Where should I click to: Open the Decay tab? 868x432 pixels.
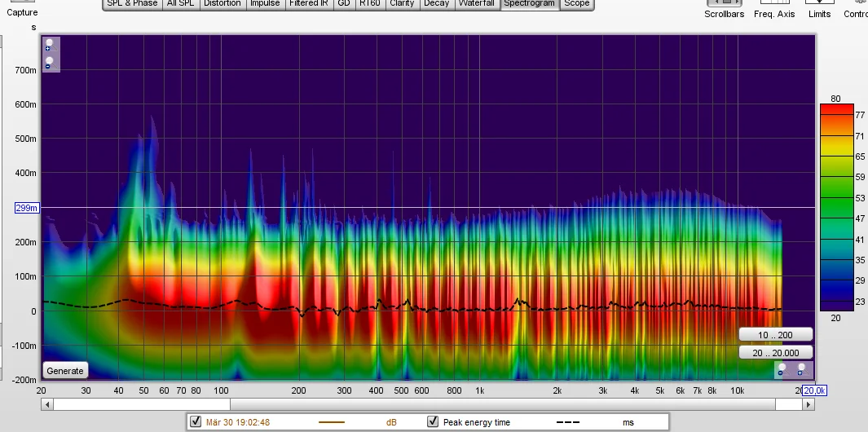(436, 4)
